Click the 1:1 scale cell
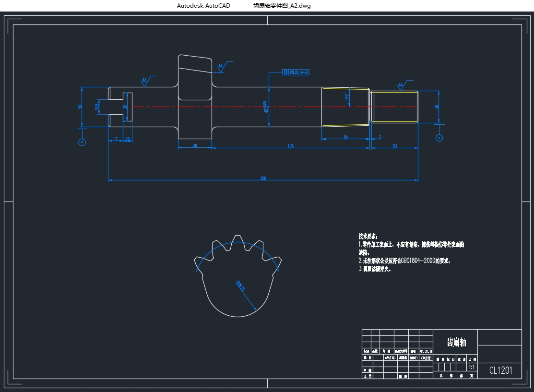534x392 pixels. click(x=472, y=368)
